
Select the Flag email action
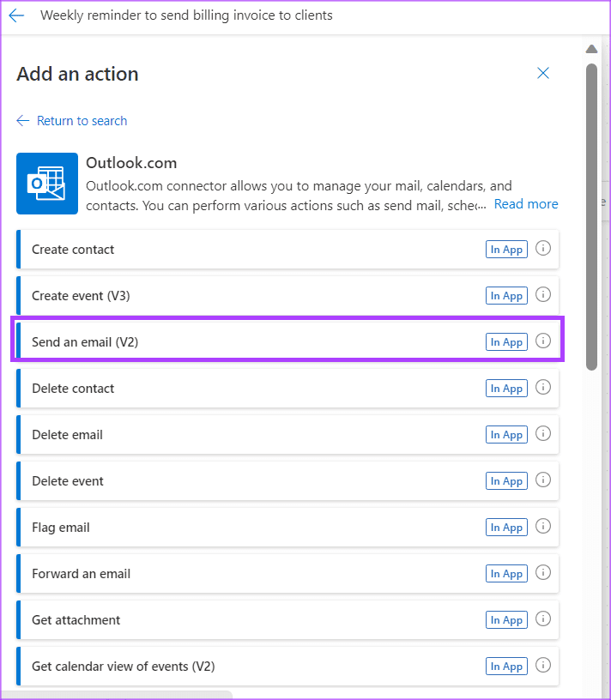coord(61,528)
